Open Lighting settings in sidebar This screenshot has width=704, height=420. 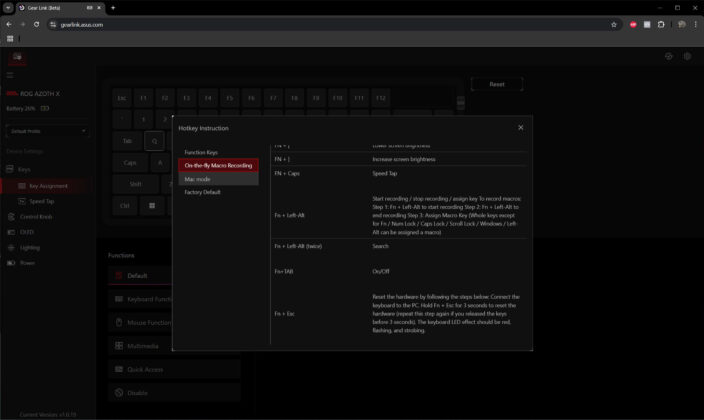click(x=30, y=248)
